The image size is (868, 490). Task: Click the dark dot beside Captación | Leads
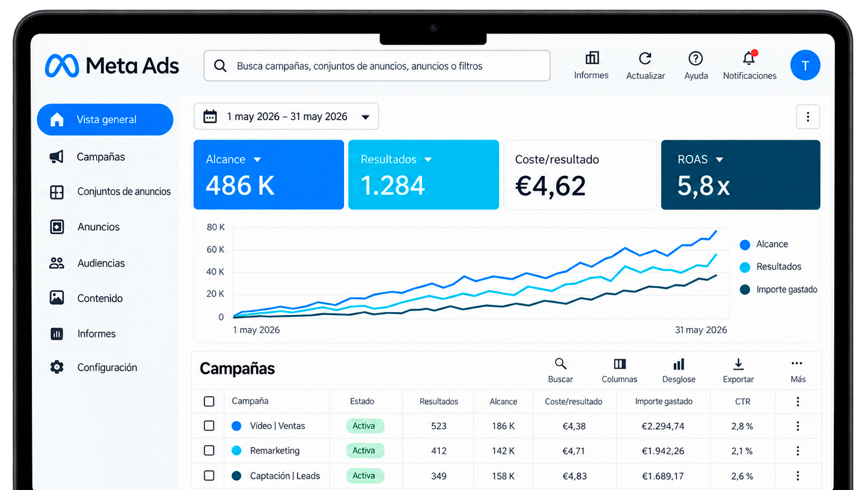237,476
